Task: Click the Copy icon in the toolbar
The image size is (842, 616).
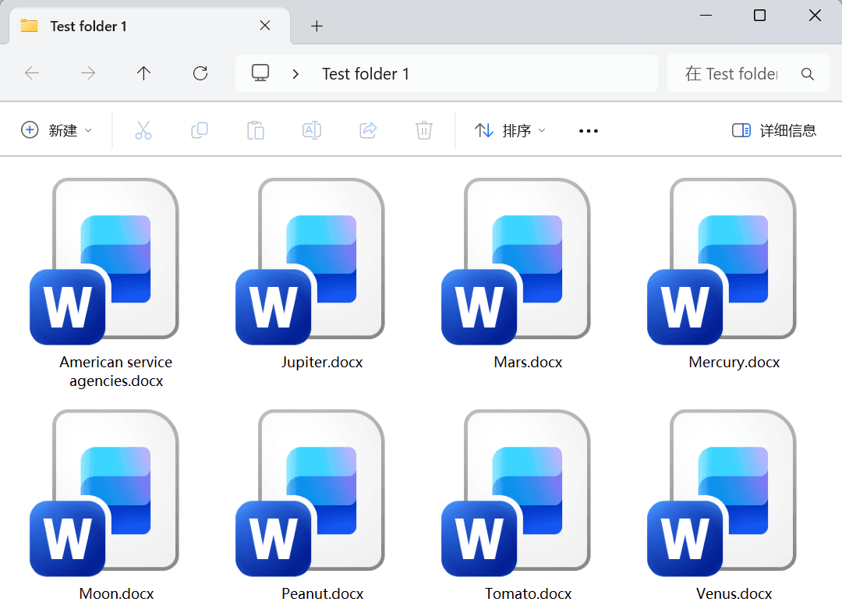Action: click(x=200, y=130)
